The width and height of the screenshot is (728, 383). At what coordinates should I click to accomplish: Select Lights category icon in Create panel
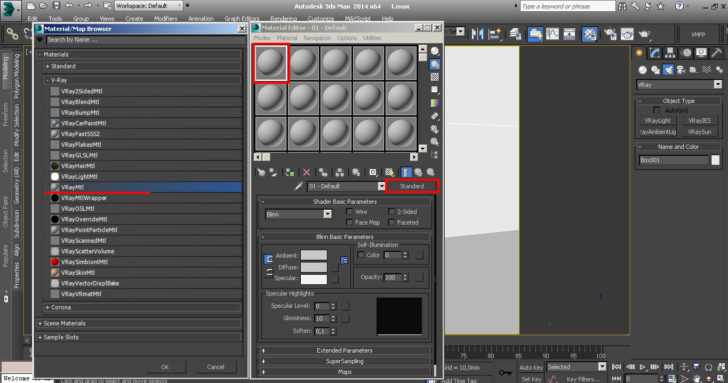(668, 70)
